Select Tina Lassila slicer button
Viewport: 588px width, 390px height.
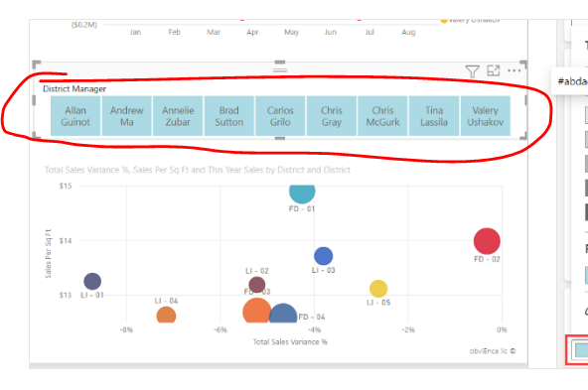(434, 116)
